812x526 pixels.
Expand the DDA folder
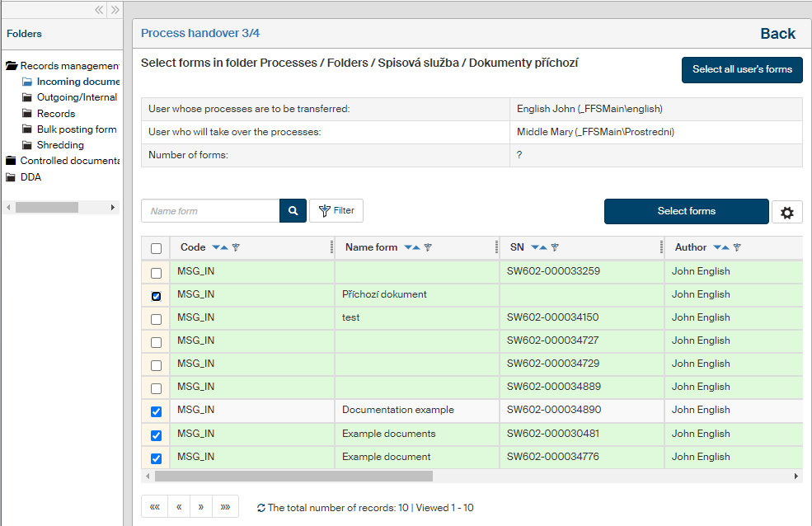[x=12, y=177]
